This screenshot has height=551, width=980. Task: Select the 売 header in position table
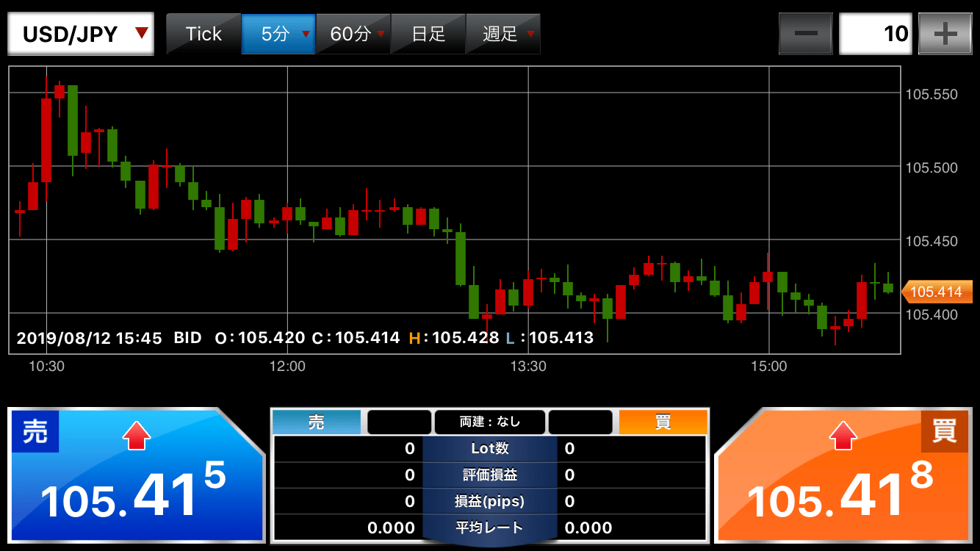point(317,422)
